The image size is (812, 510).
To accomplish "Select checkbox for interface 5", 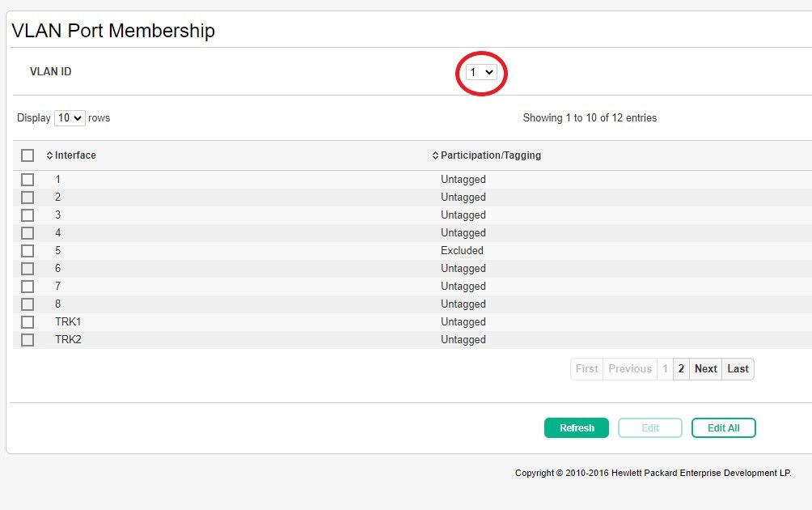I will click(27, 251).
